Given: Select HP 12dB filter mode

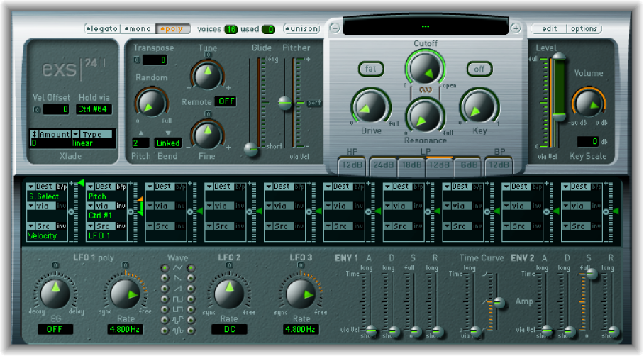Looking at the screenshot, I should pyautogui.click(x=352, y=165).
